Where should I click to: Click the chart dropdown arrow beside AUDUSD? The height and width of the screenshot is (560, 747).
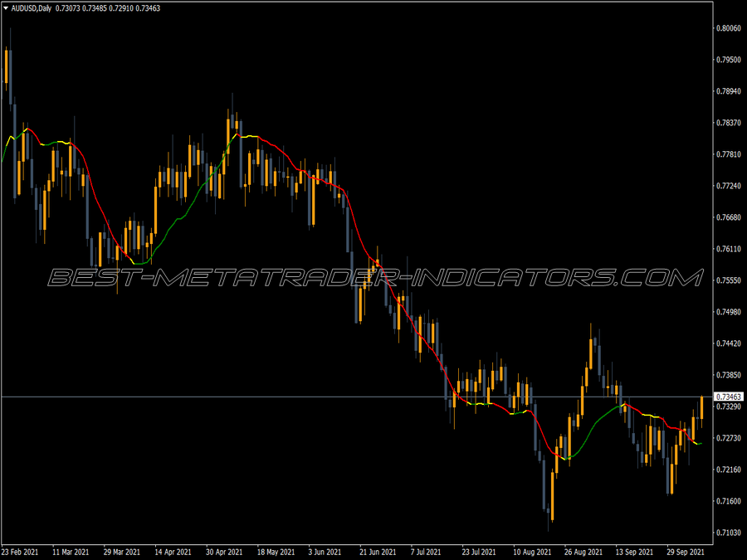(x=6, y=8)
